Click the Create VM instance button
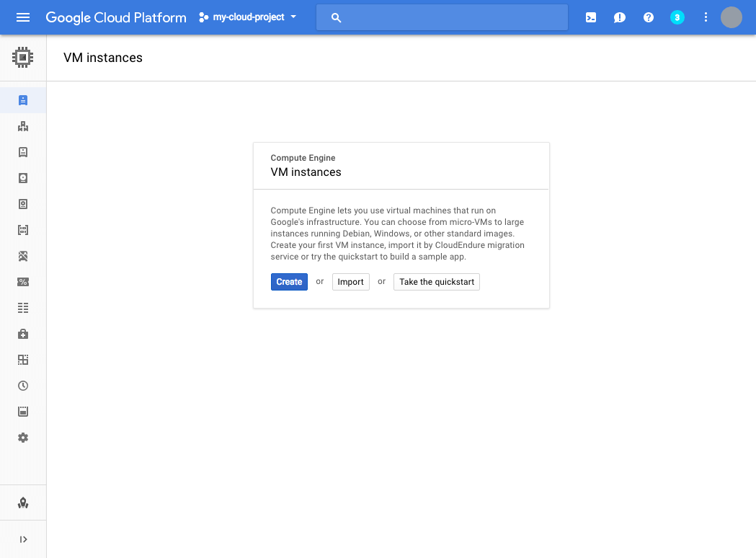The height and width of the screenshot is (558, 756). pos(289,282)
